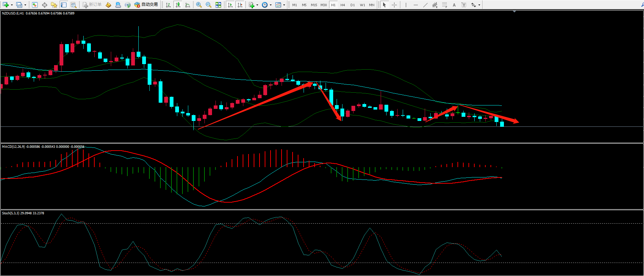Select the M15 timeframe
This screenshot has height=276, width=644.
(x=314, y=5)
